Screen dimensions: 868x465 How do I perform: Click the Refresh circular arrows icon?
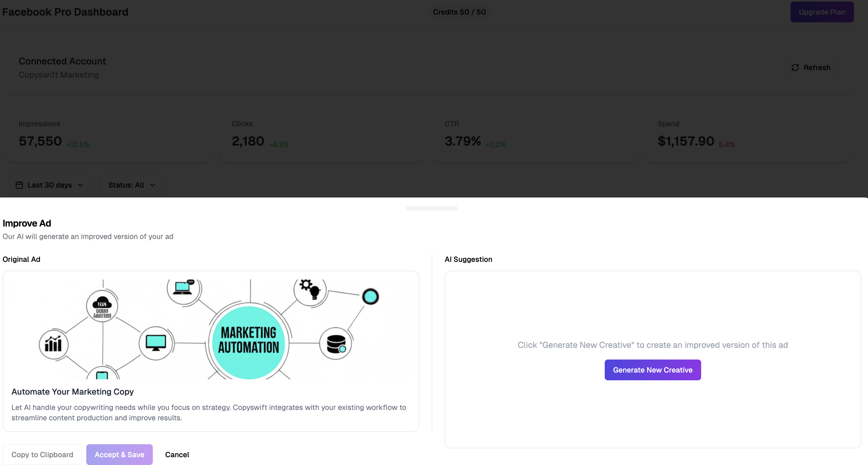[x=795, y=68]
